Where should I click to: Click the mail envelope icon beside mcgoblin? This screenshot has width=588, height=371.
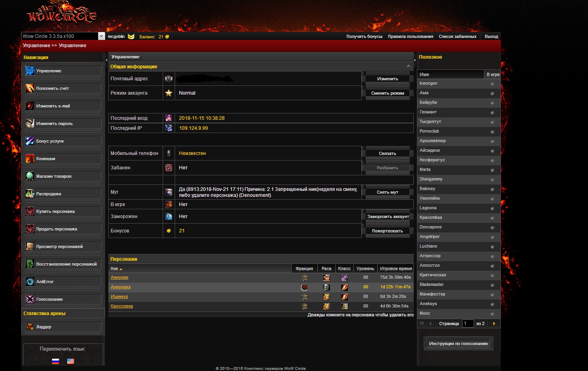(x=131, y=37)
